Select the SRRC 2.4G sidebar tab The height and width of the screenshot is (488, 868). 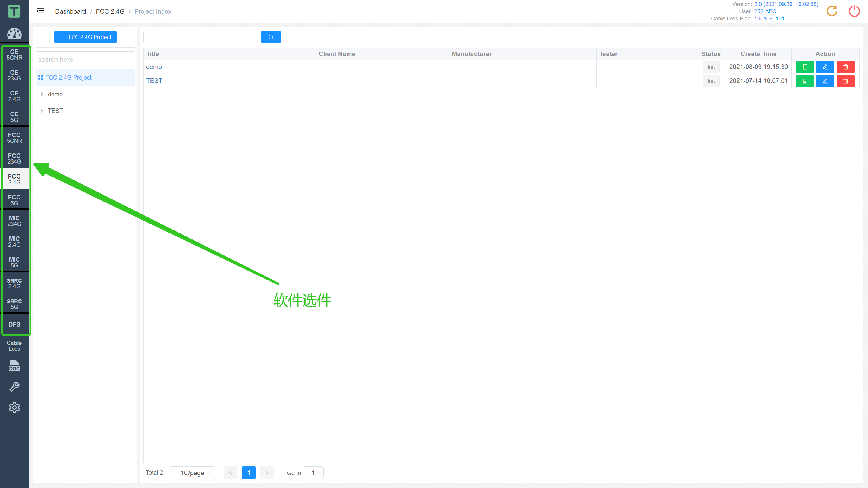pyautogui.click(x=14, y=283)
